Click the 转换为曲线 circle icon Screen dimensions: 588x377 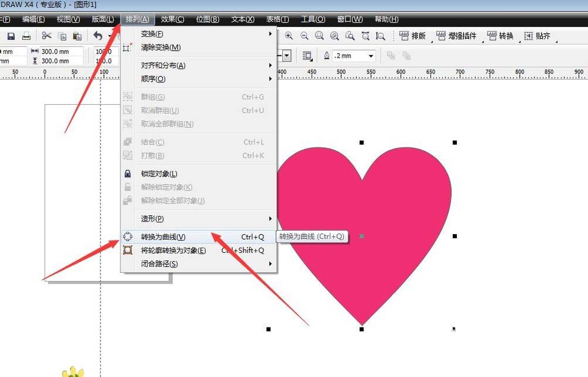(x=128, y=236)
